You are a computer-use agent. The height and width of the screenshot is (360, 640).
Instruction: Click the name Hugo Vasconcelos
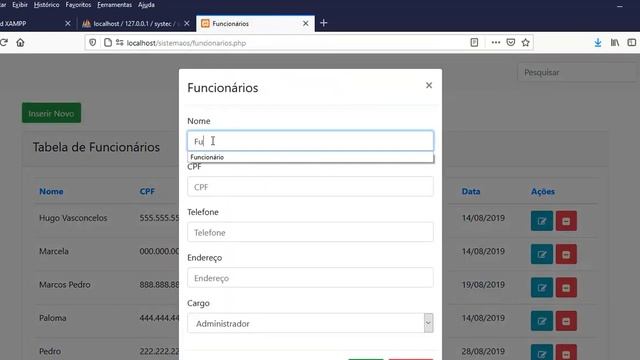pyautogui.click(x=73, y=218)
